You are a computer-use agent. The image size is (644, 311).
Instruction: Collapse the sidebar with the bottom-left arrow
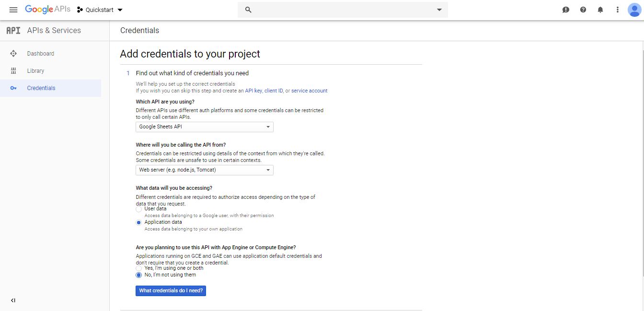(x=13, y=300)
